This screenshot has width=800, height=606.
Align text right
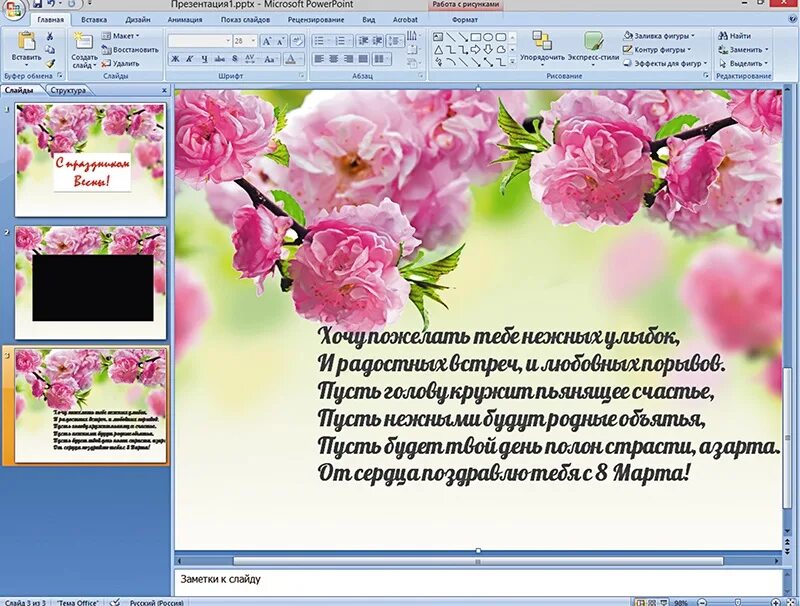point(348,59)
